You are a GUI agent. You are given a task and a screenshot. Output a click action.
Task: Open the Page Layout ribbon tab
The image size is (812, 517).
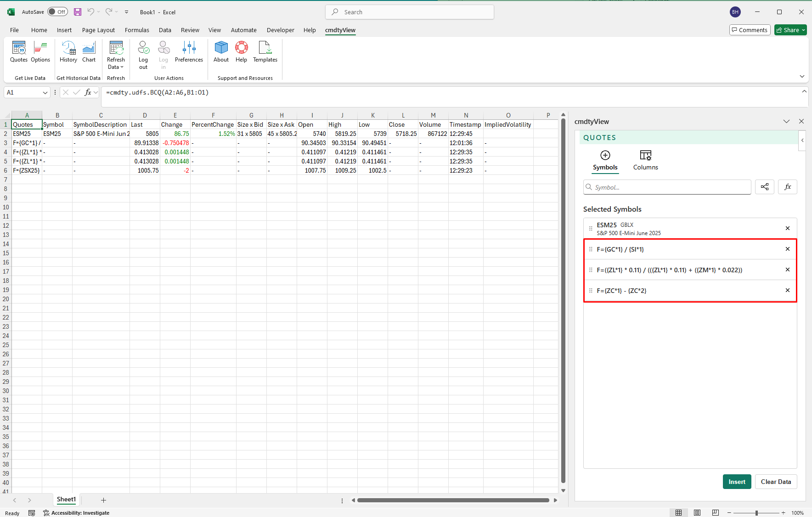pyautogui.click(x=98, y=30)
